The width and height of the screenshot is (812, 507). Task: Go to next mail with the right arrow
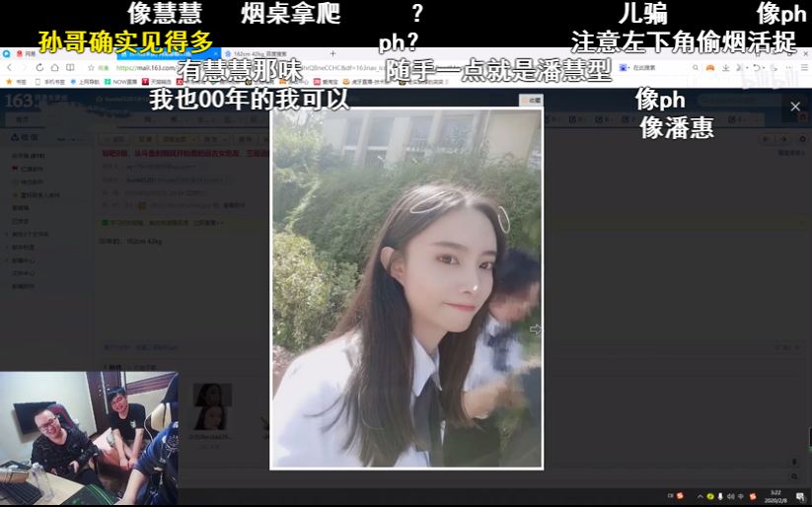click(783, 139)
